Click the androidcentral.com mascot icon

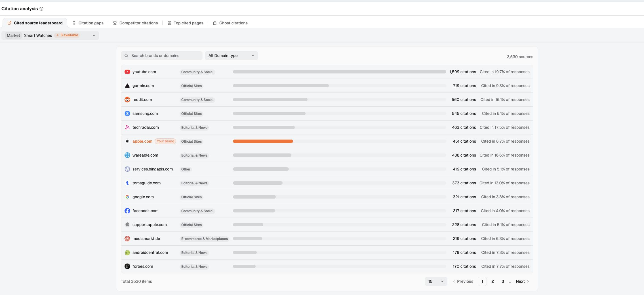tap(127, 252)
